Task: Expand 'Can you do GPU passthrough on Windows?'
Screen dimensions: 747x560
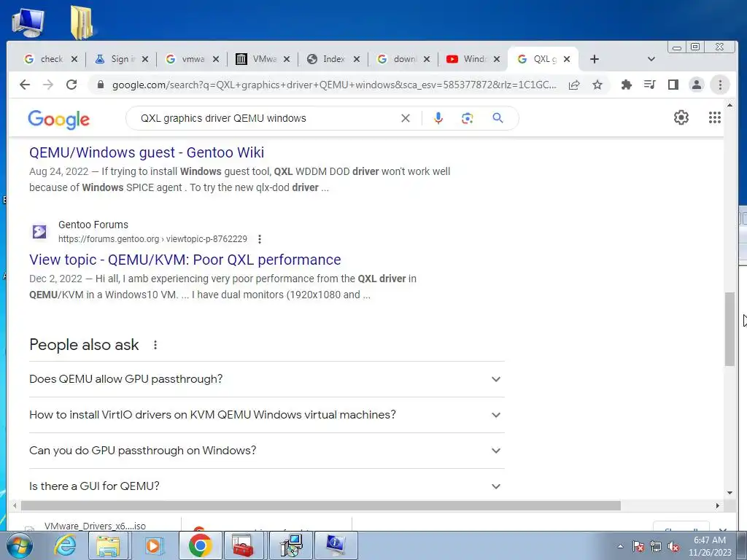Action: (x=267, y=451)
